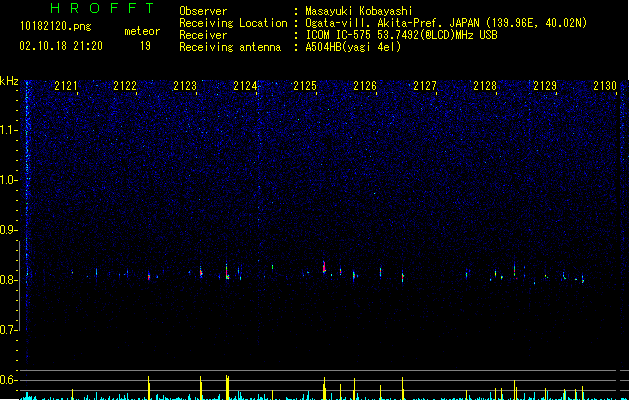The image size is (629, 400).
Task: Click the A504HB(yagi 4el) antenna text
Action: [x=353, y=47]
